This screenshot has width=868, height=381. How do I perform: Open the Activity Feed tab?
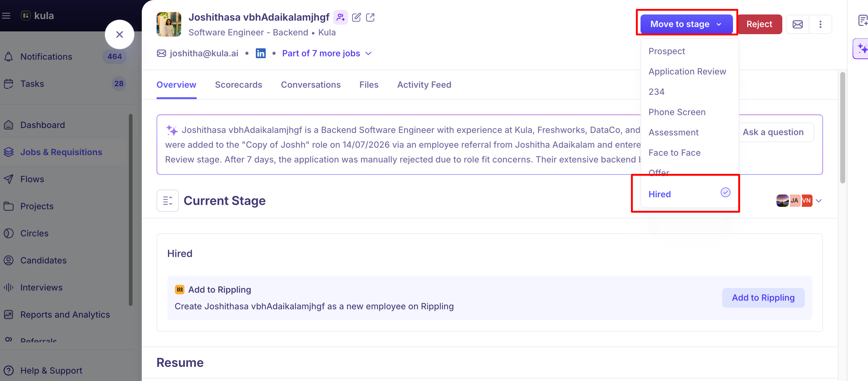point(424,85)
